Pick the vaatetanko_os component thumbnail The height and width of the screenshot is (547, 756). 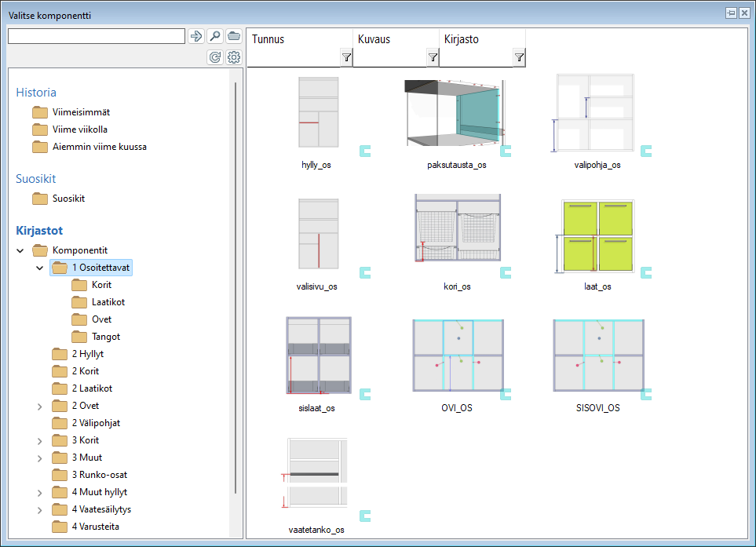(x=317, y=475)
